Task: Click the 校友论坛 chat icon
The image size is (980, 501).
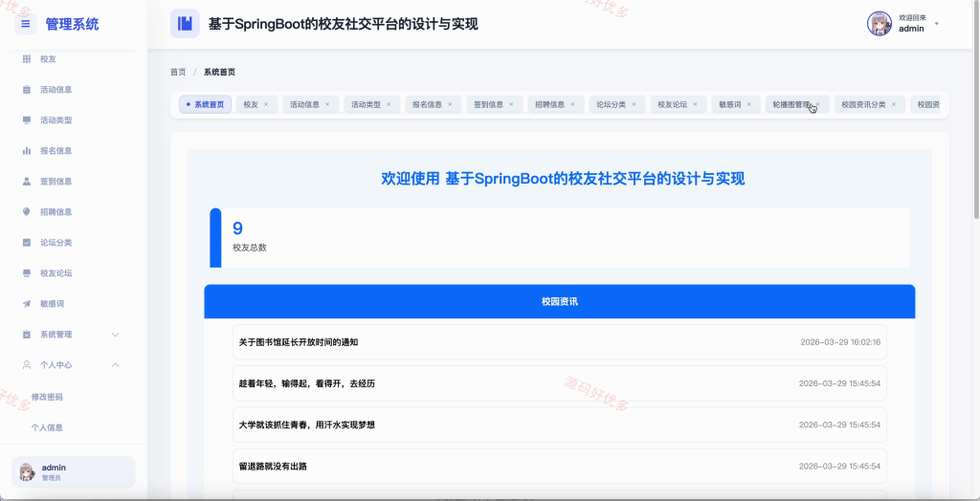Action: [26, 273]
